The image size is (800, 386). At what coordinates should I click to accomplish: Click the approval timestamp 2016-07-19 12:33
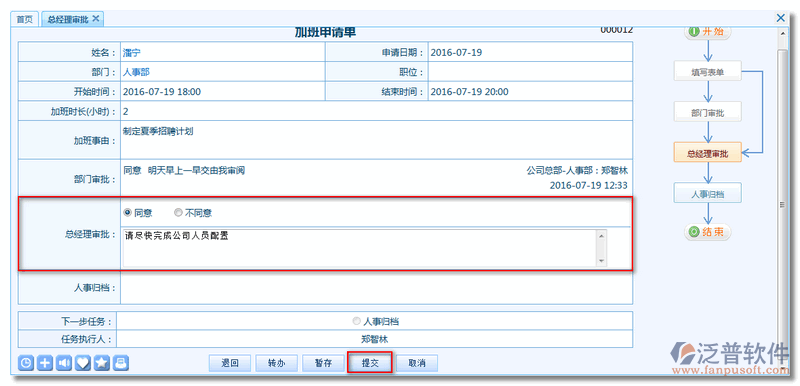(x=588, y=186)
